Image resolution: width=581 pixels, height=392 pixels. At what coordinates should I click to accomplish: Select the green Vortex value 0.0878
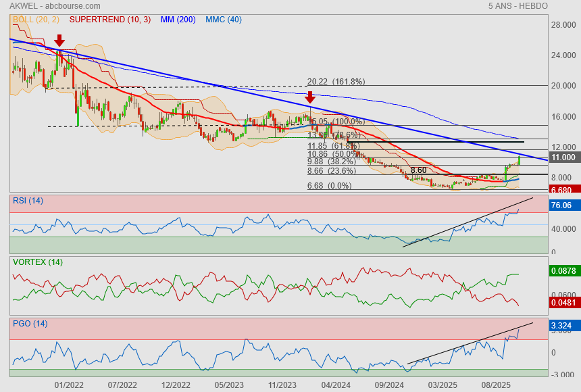(x=563, y=270)
